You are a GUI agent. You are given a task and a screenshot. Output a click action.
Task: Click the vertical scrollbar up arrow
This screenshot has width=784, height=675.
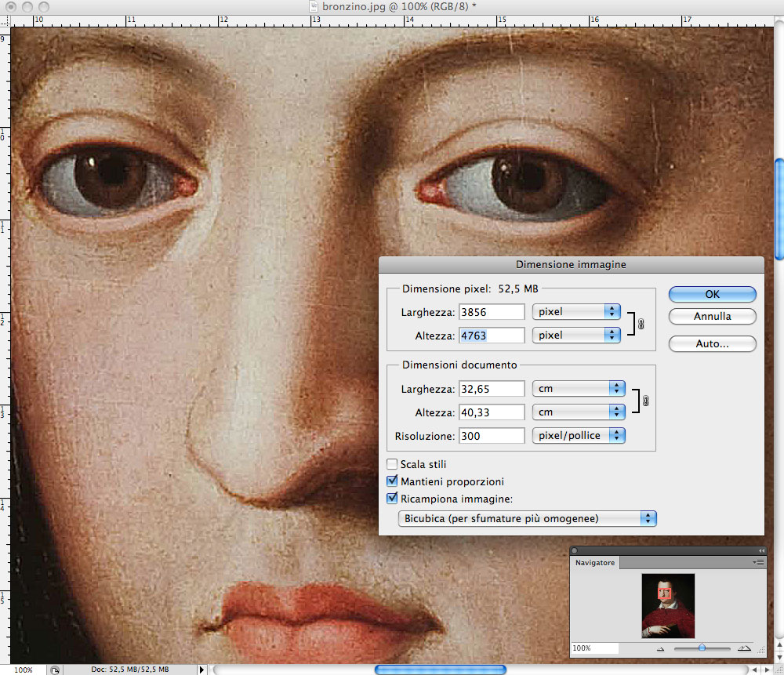[x=779, y=645]
